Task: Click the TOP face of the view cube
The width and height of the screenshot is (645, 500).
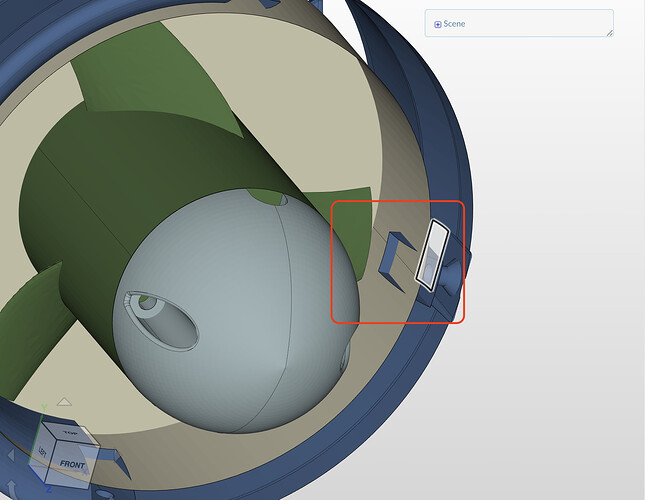Action: [69, 433]
